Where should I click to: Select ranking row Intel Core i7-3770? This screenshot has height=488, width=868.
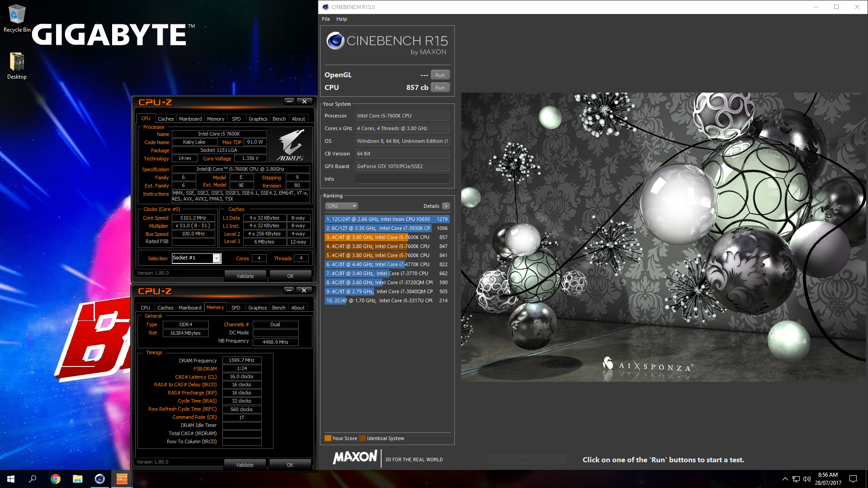387,273
